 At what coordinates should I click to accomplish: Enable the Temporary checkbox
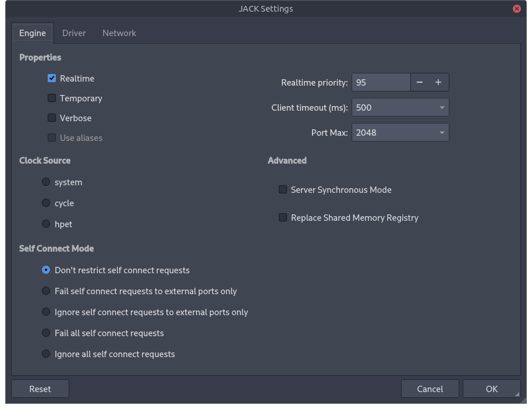click(x=52, y=98)
